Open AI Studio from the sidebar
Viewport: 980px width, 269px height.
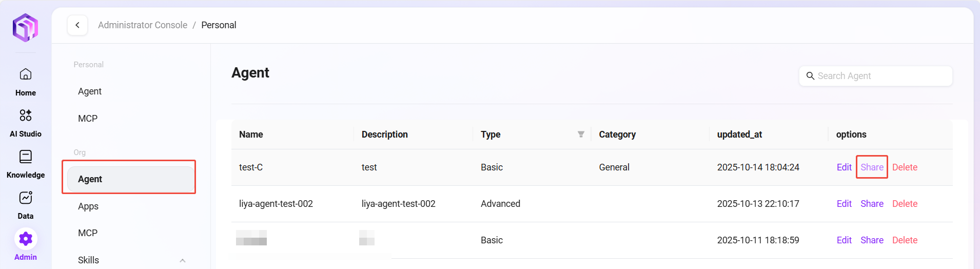[x=26, y=116]
